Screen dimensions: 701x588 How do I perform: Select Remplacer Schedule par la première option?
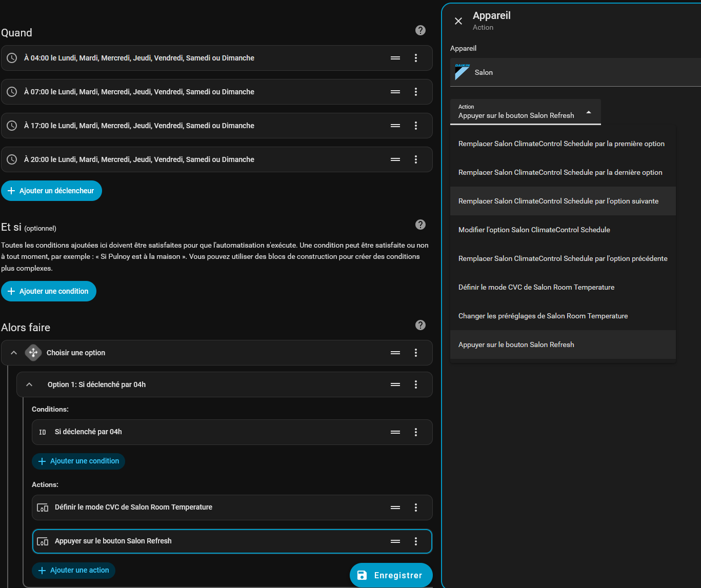[562, 144]
